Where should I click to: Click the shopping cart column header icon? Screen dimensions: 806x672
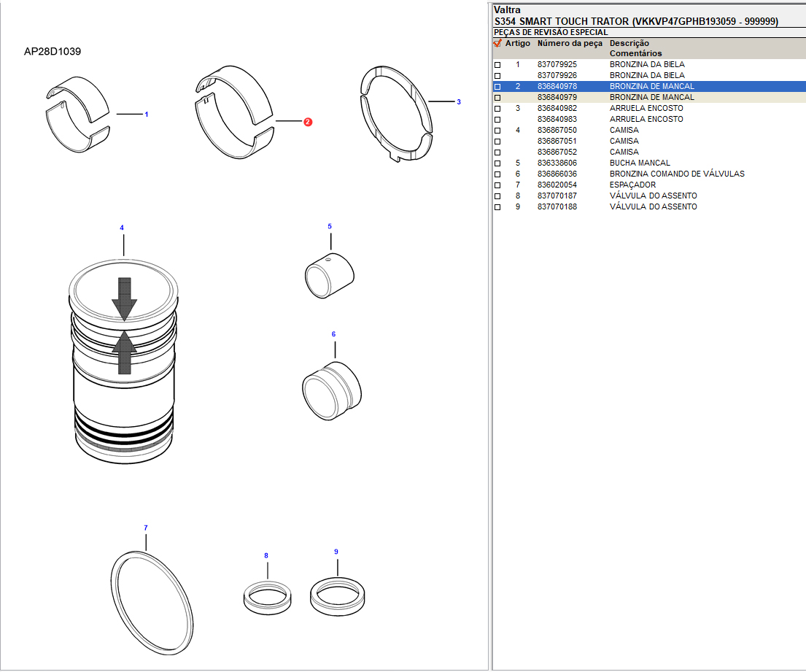(497, 44)
